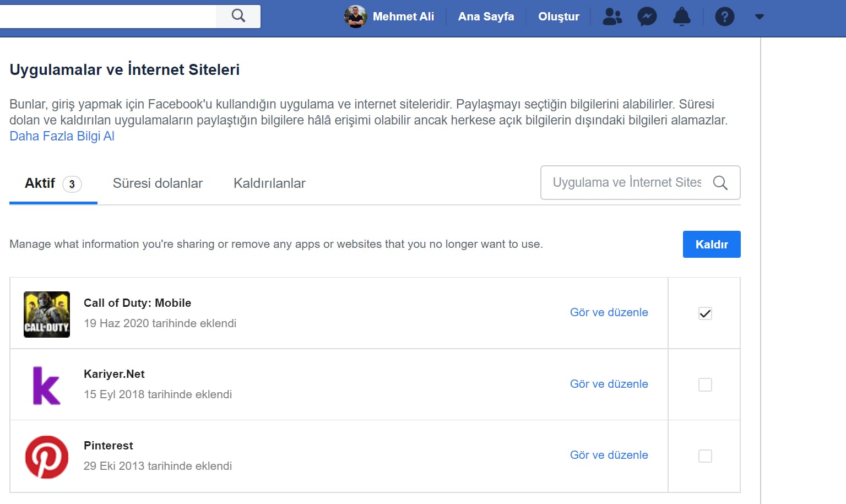Uncheck the Call of Duty: Mobile checkbox

coord(705,313)
